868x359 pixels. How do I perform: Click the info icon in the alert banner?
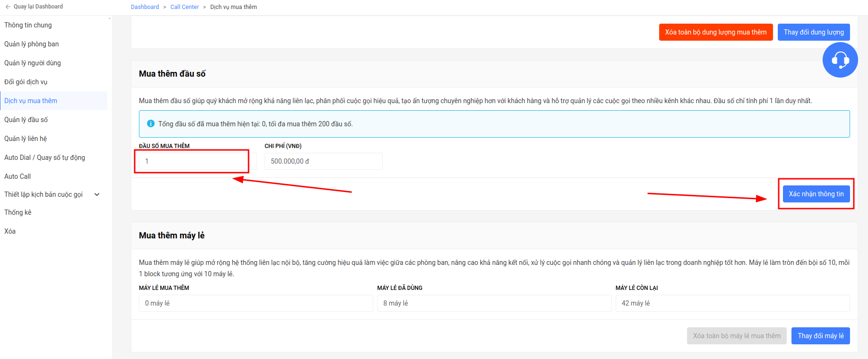click(x=151, y=124)
